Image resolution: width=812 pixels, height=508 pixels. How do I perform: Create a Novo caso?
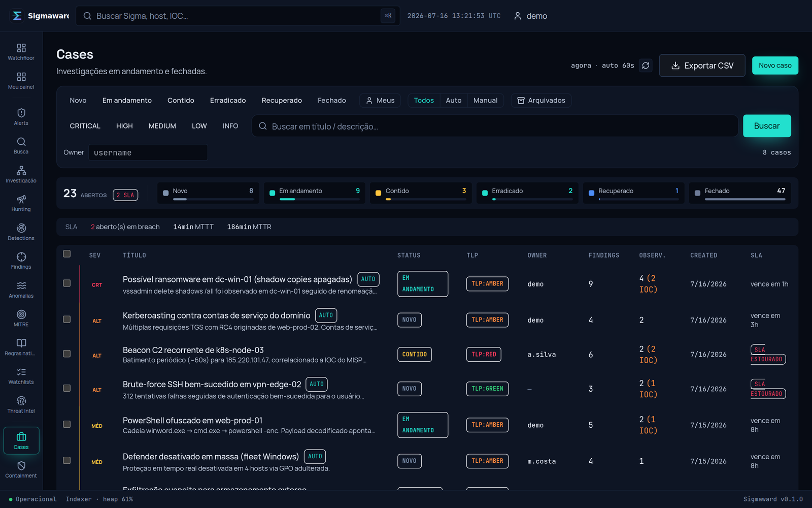point(775,66)
